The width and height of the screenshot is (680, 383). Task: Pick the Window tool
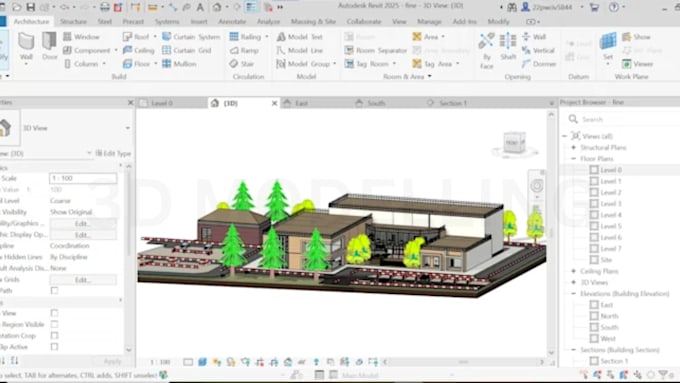(x=82, y=37)
